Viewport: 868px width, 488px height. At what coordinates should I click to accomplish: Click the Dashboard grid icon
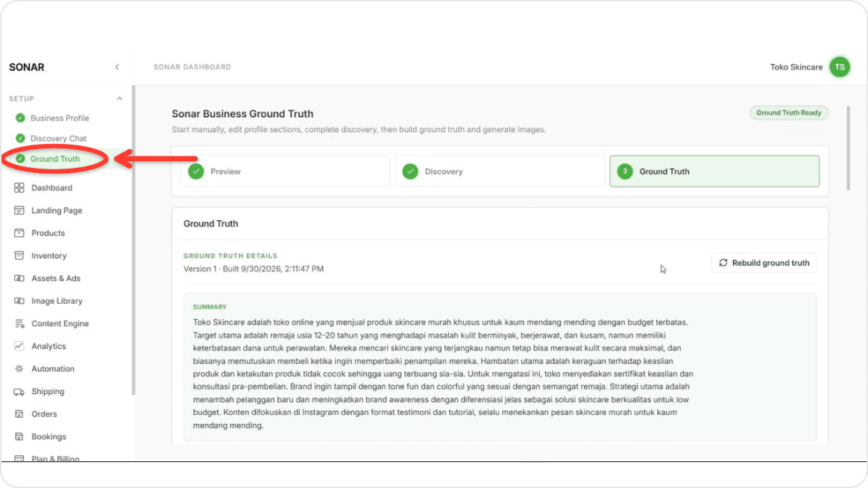point(19,188)
